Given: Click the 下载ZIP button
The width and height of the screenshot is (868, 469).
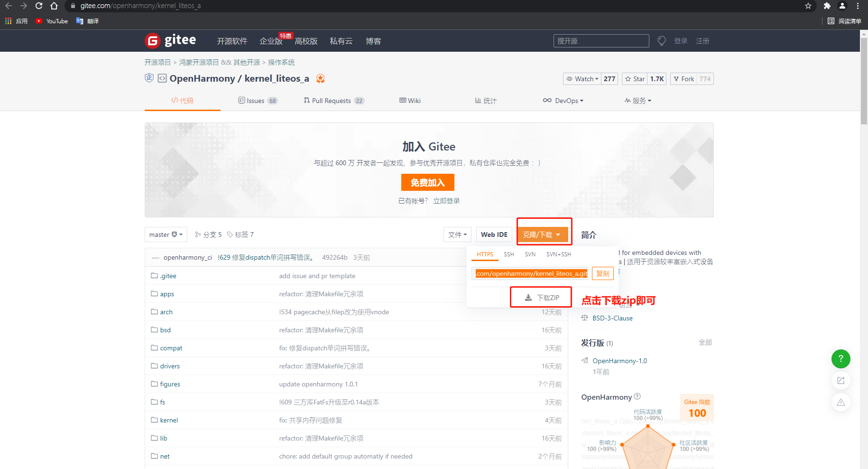Looking at the screenshot, I should (x=542, y=298).
